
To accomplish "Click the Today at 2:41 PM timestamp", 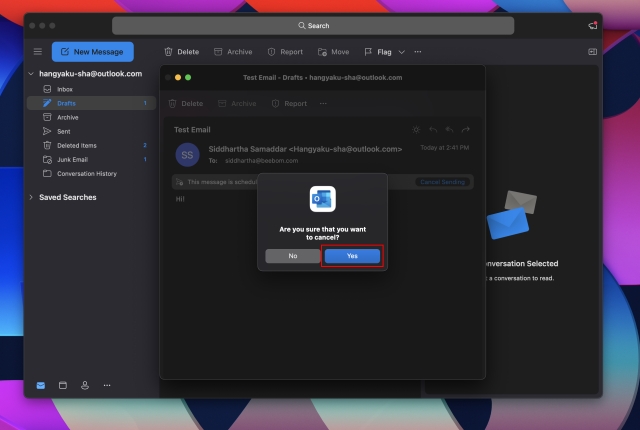I will click(444, 148).
